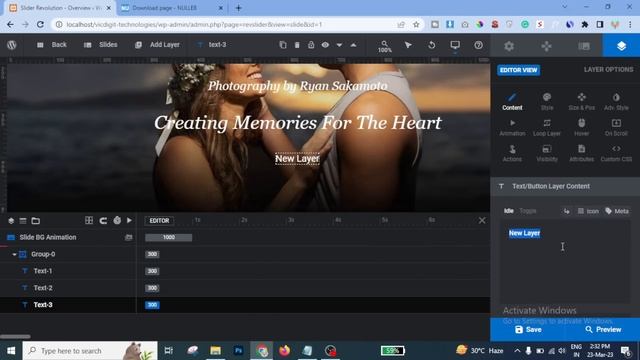
Task: Open Attributes layer settings
Action: pos(582,153)
